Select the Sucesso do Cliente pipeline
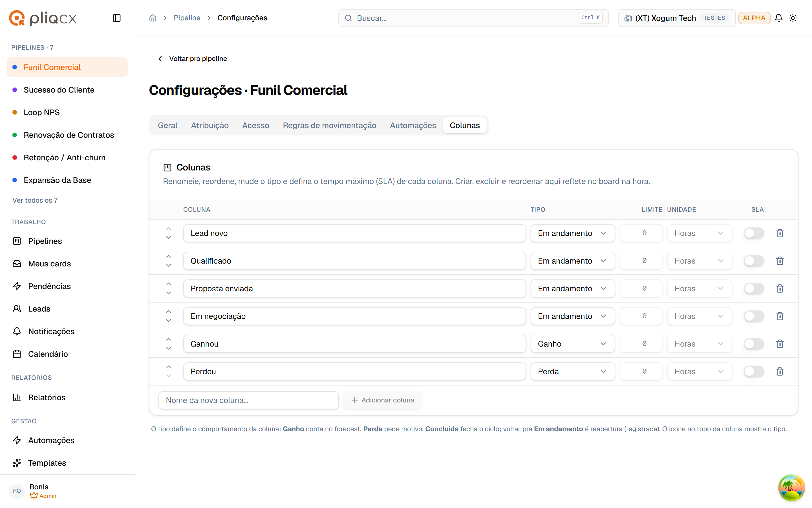This screenshot has height=508, width=812. (x=67, y=90)
